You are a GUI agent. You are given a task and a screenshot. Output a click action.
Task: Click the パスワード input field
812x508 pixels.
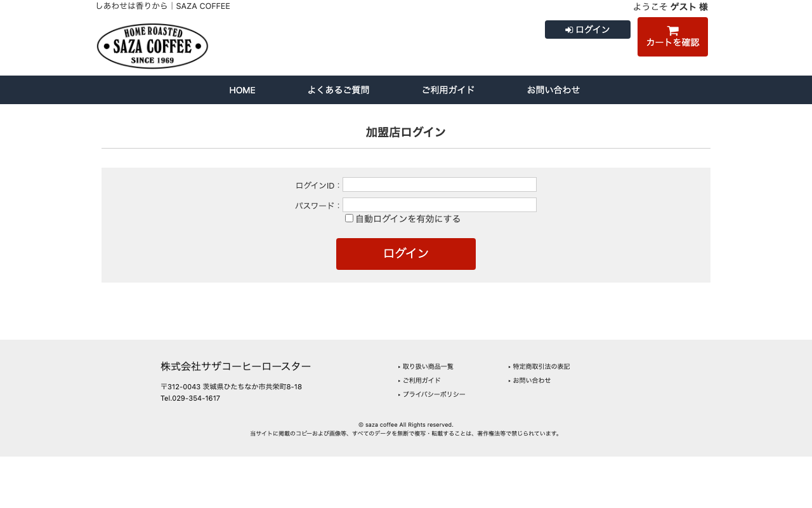pyautogui.click(x=439, y=204)
